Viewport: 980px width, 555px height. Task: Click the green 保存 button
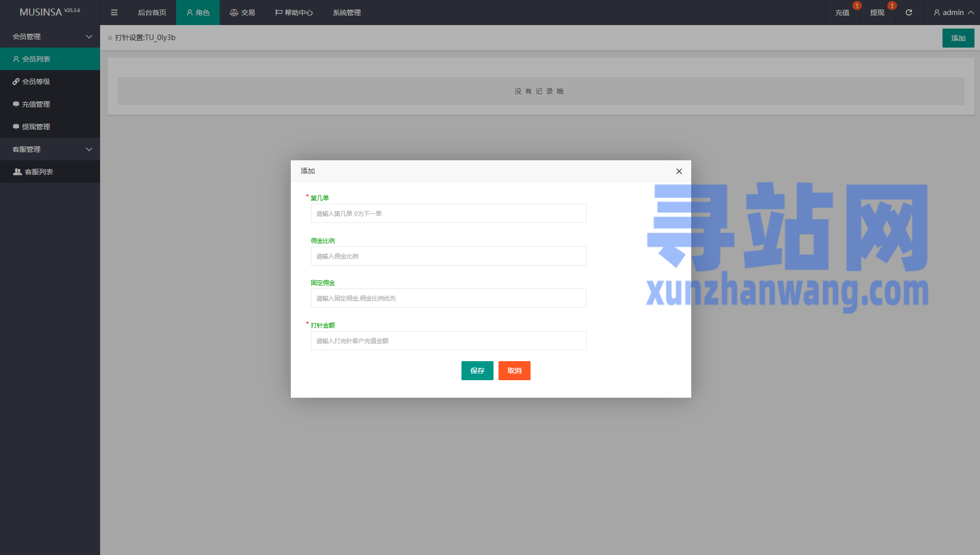477,371
